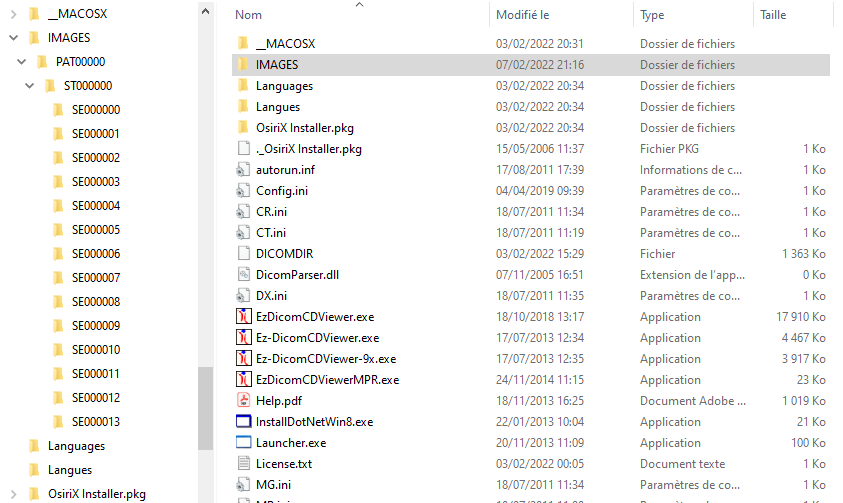Click the Ez-DicomCDViewer-9x.exe icon
The height and width of the screenshot is (503, 843).
click(x=244, y=358)
